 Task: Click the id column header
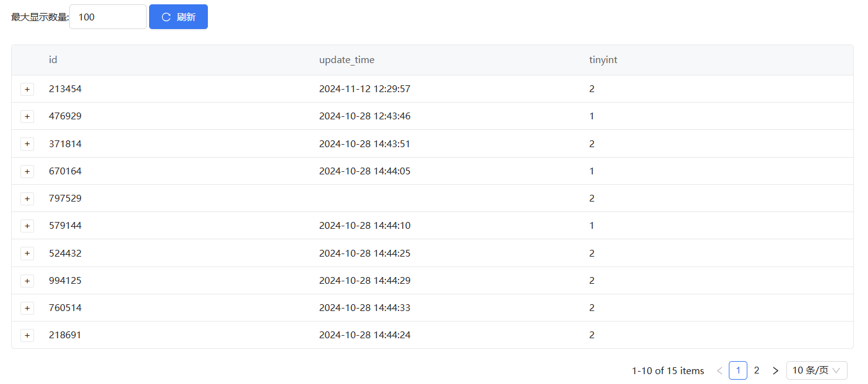(53, 60)
